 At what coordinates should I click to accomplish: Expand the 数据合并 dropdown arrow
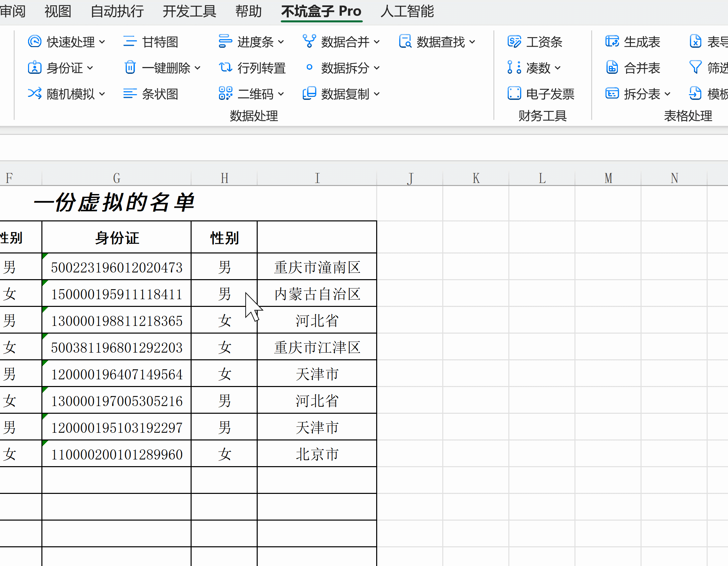click(377, 42)
